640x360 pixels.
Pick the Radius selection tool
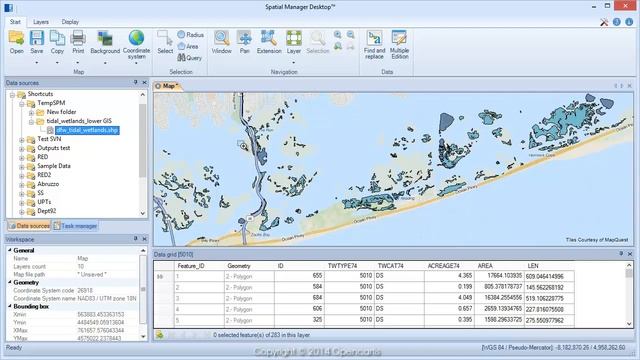[x=190, y=35]
